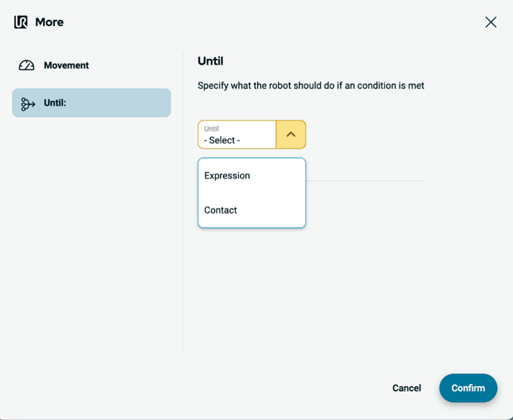Click the Movement speedometer icon
The image size is (513, 420).
(x=26, y=65)
